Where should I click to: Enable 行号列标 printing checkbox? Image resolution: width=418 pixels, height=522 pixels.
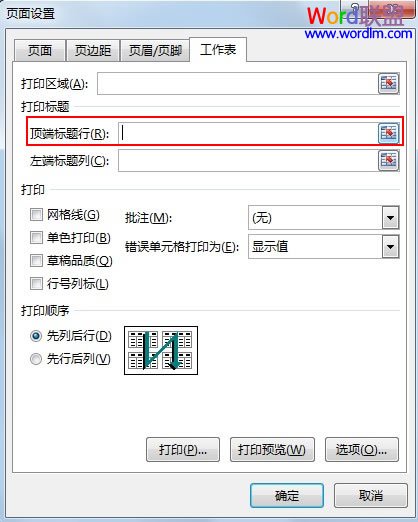(x=36, y=284)
